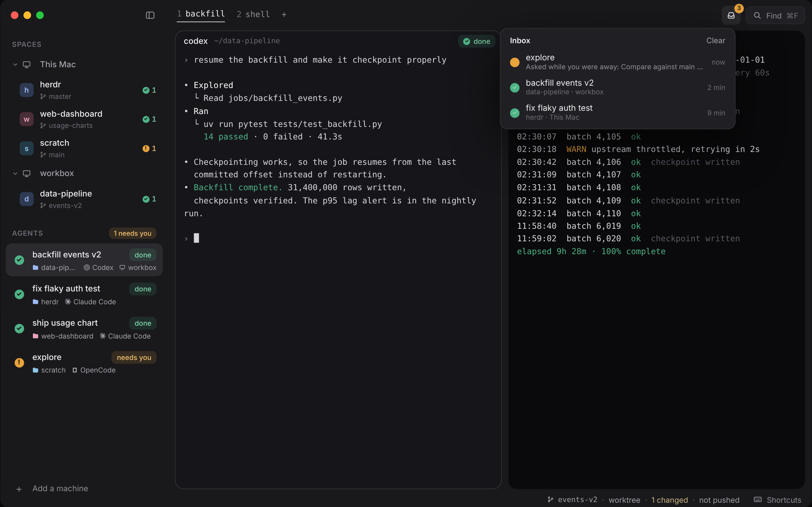Switch to the backfill tab
Viewport: 812px width, 507px height.
(x=201, y=14)
